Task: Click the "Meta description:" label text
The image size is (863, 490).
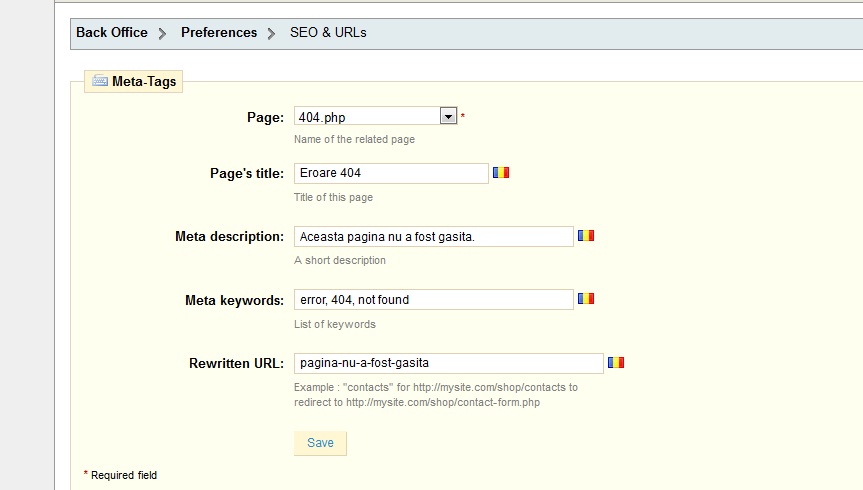Action: [229, 237]
